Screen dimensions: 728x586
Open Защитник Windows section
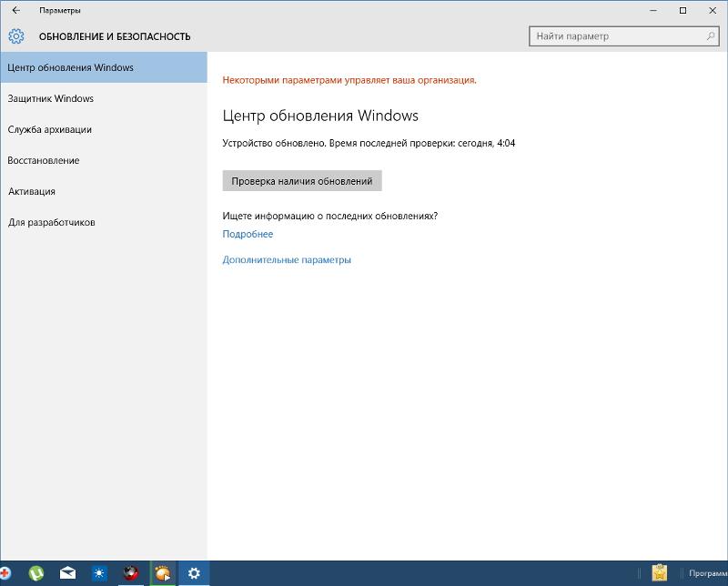pos(104,98)
